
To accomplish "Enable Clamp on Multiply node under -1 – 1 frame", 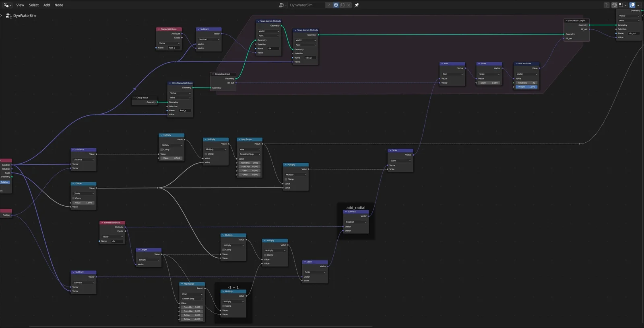I will tap(224, 306).
